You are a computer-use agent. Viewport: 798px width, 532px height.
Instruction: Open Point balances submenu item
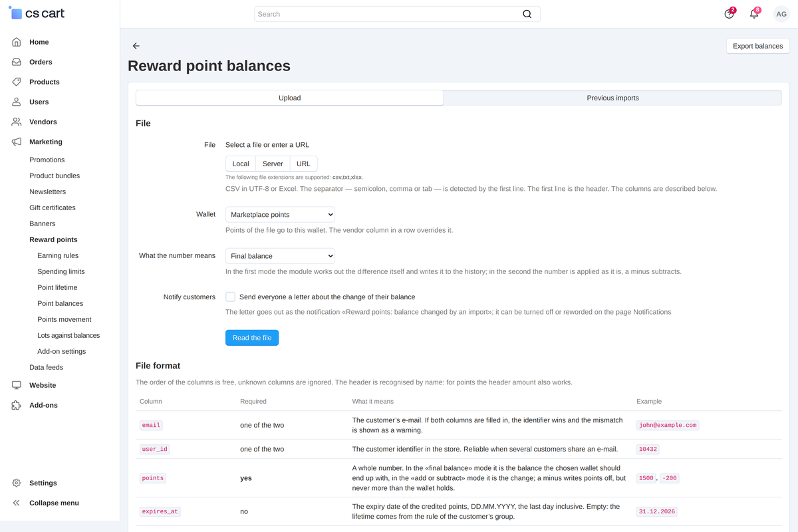pos(61,303)
